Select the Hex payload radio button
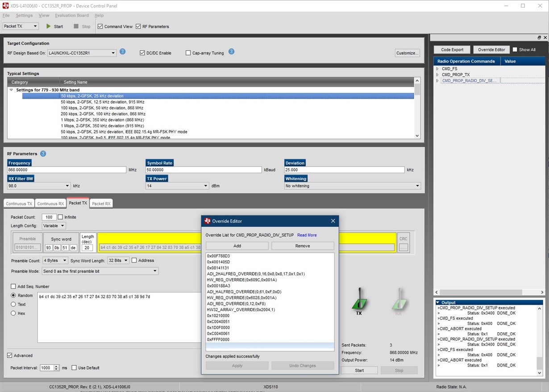549x392 pixels. 13,313
